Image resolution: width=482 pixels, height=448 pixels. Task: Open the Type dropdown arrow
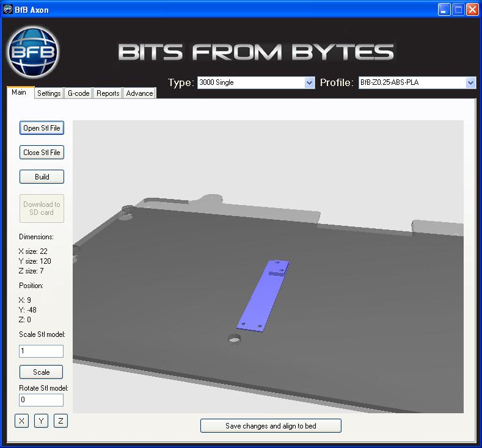[309, 82]
